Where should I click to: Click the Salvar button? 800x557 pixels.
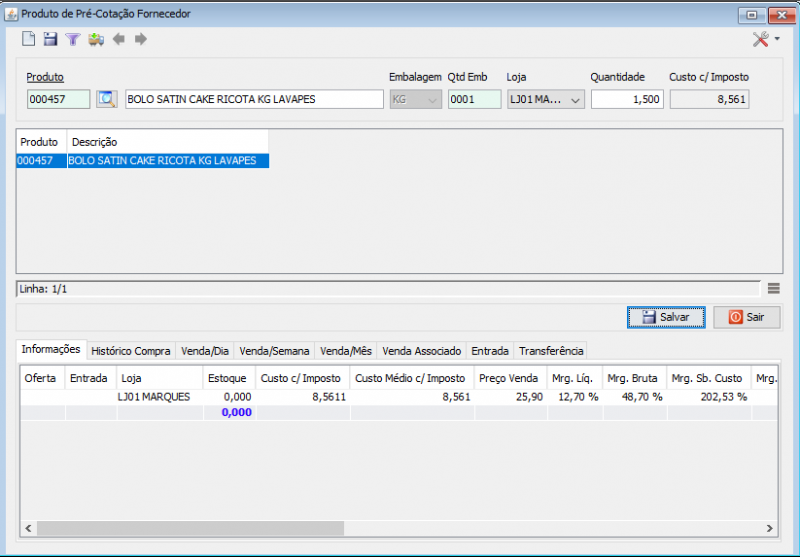coord(666,317)
